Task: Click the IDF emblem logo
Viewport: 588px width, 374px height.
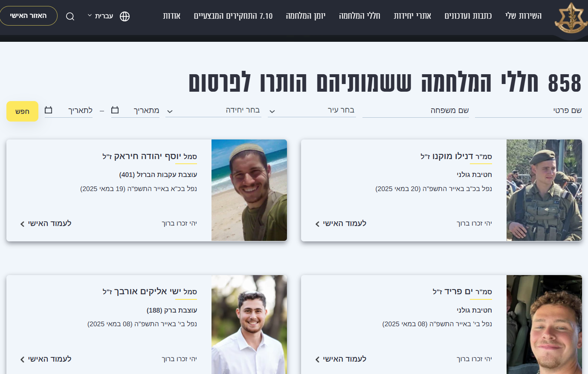Action: pos(571,18)
